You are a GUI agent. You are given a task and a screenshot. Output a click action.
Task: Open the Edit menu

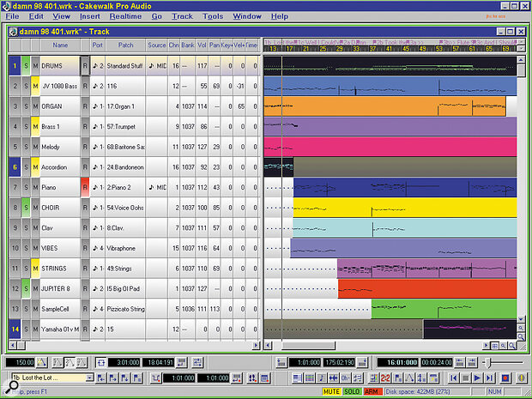coord(36,16)
